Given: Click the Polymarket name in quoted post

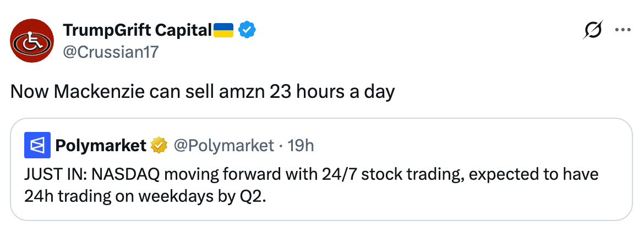Looking at the screenshot, I should 101,145.
